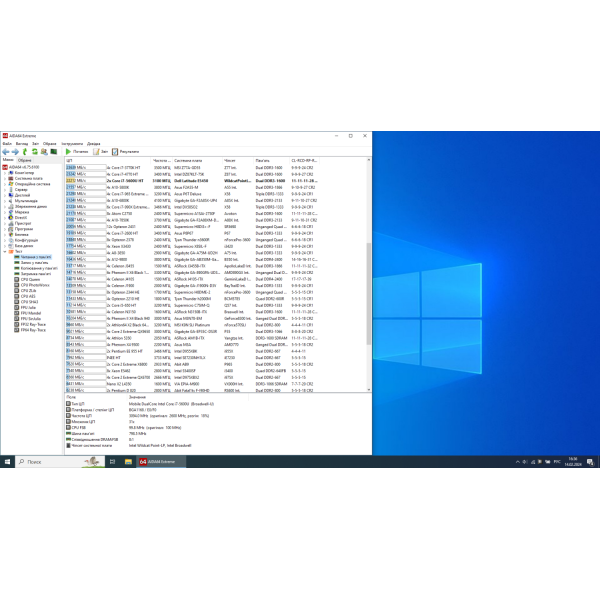Expand the Операційна система tree node
The height and width of the screenshot is (600, 600).
(5, 184)
